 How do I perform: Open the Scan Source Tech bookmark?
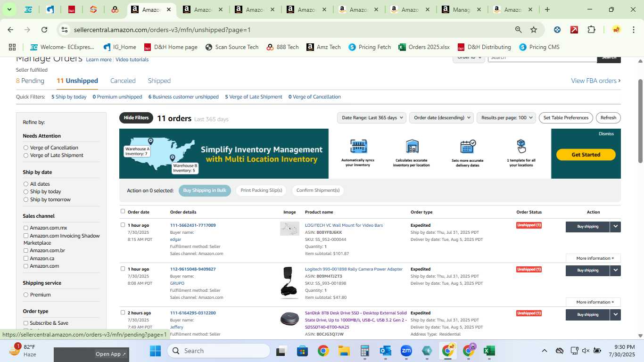pyautogui.click(x=232, y=47)
